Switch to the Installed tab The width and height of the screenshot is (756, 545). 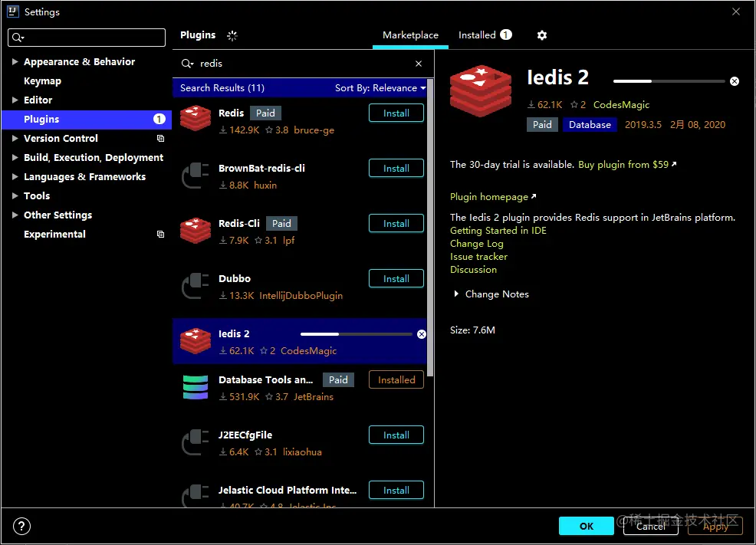click(485, 35)
